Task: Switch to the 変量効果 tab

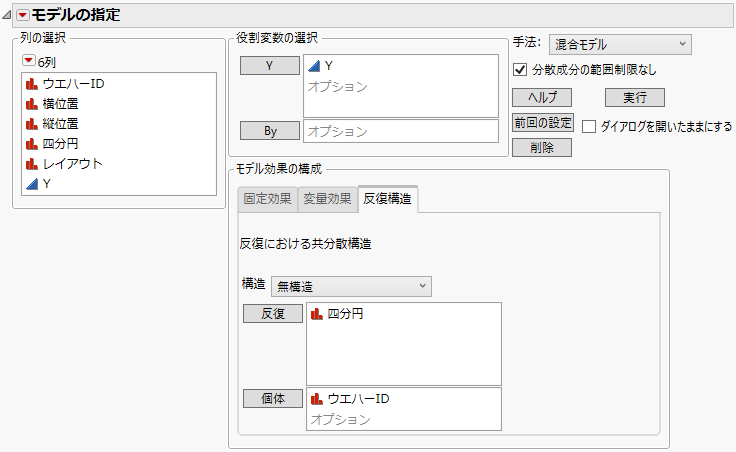Action: pos(327,199)
